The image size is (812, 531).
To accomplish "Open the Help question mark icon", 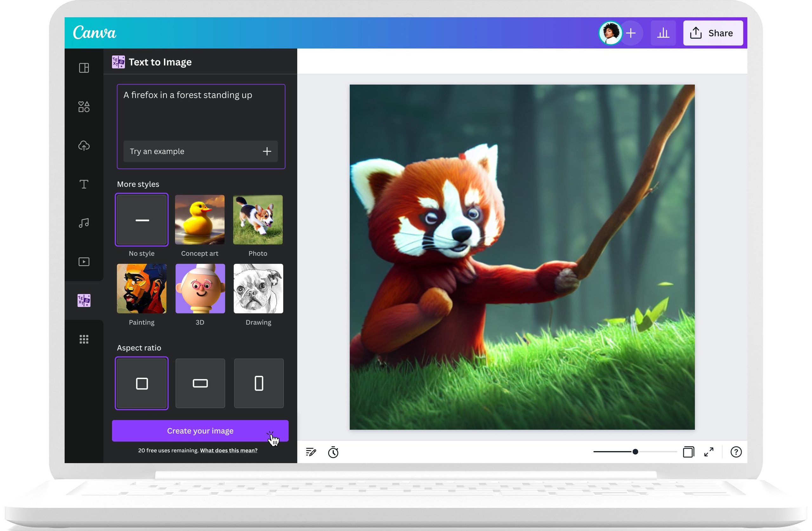I will (736, 452).
